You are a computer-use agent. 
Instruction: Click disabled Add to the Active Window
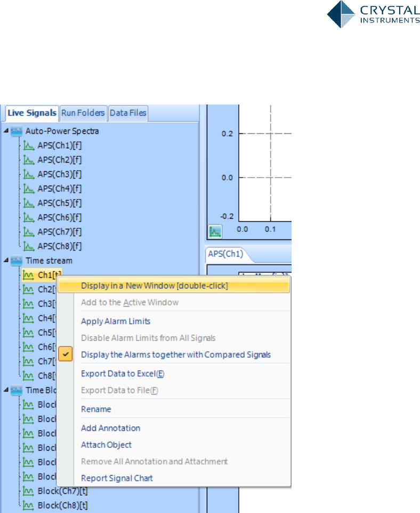[174, 302]
